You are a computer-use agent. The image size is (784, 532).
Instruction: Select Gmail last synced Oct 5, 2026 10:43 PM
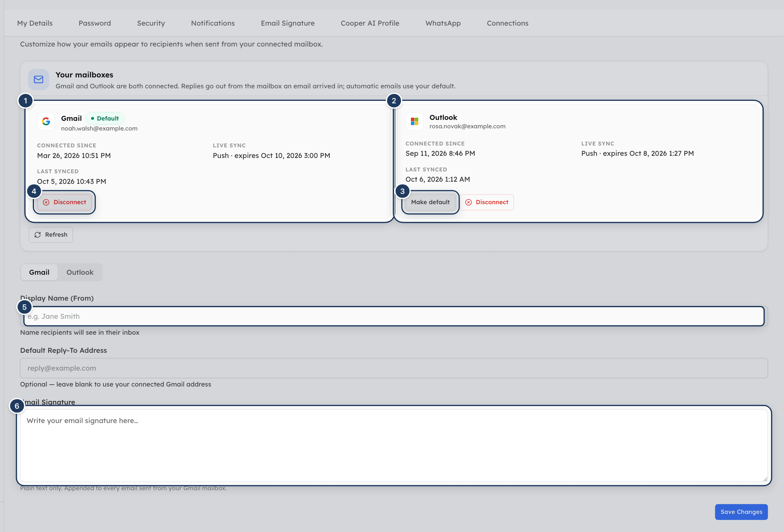72,181
